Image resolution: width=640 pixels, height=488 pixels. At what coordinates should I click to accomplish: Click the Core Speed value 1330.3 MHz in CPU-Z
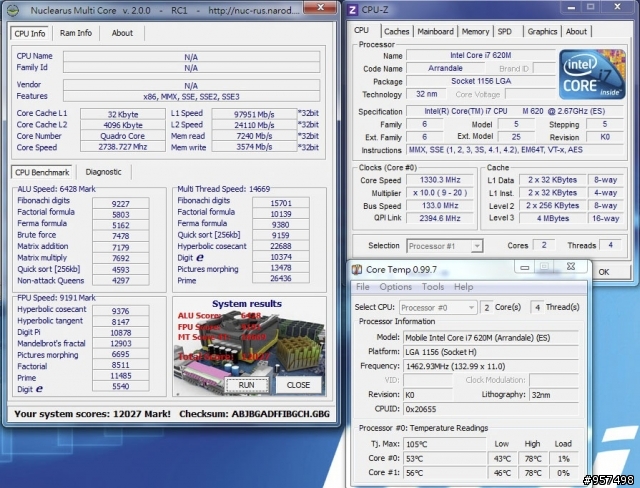click(440, 180)
